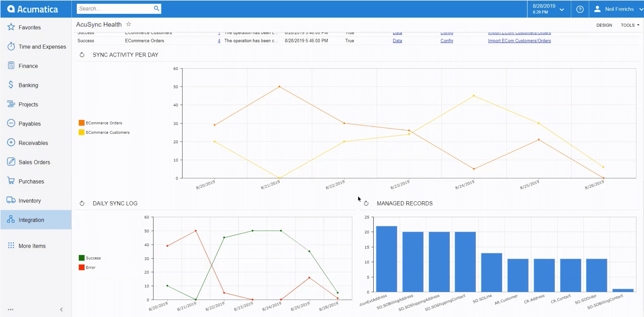Click the Favorites star icon in sidebar
The height and width of the screenshot is (317, 644).
tap(11, 27)
